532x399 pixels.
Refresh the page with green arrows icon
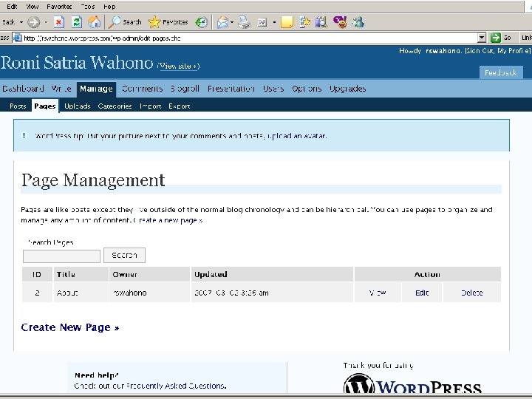77,22
